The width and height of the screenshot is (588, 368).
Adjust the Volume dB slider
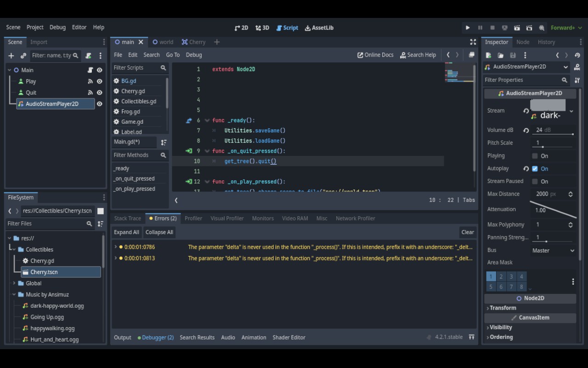click(553, 134)
